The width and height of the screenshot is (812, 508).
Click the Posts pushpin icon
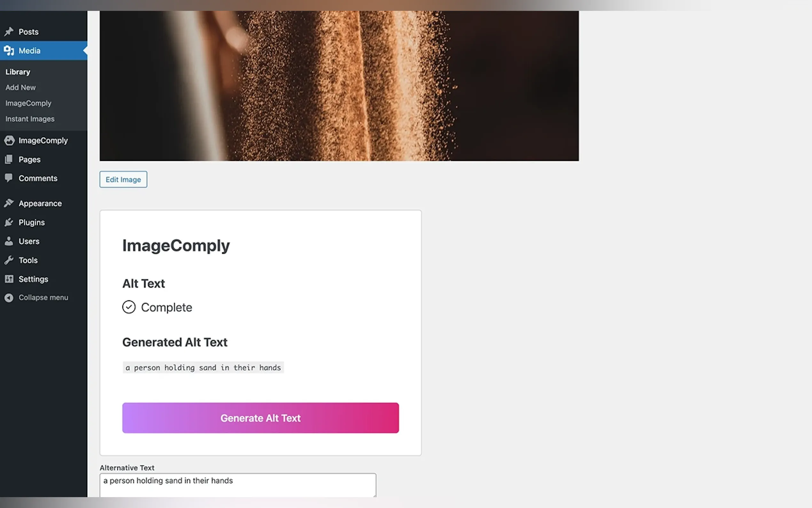[x=9, y=32]
